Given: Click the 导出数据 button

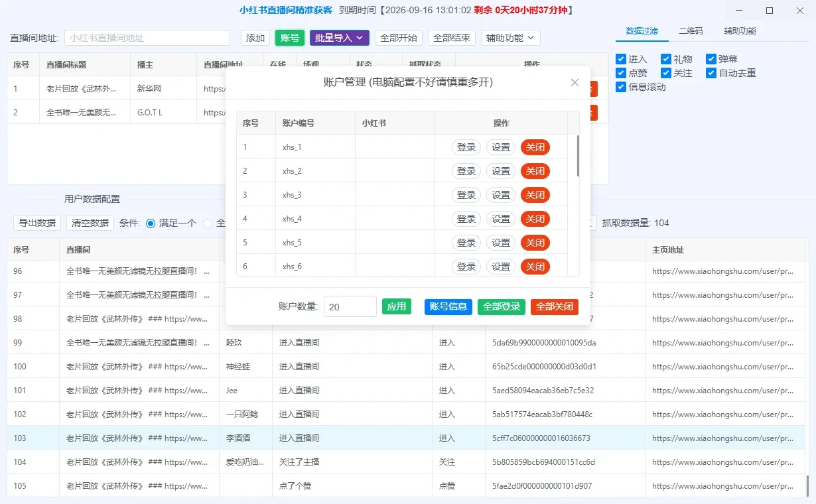Looking at the screenshot, I should [x=37, y=223].
